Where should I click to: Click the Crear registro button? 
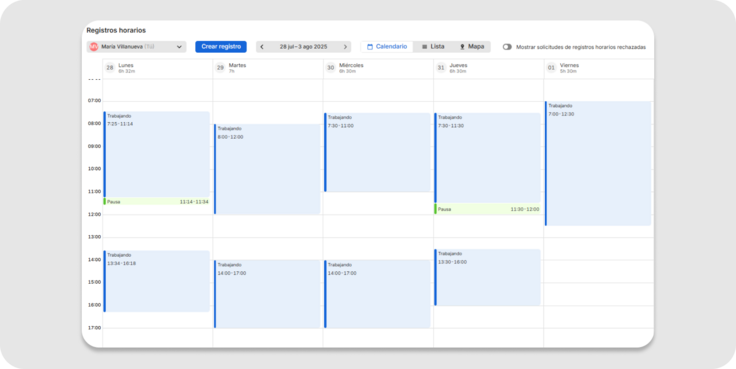pyautogui.click(x=221, y=47)
